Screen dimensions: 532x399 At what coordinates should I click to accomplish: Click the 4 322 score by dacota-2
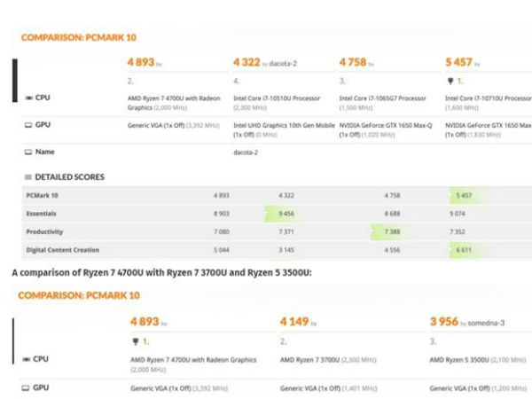(x=246, y=62)
